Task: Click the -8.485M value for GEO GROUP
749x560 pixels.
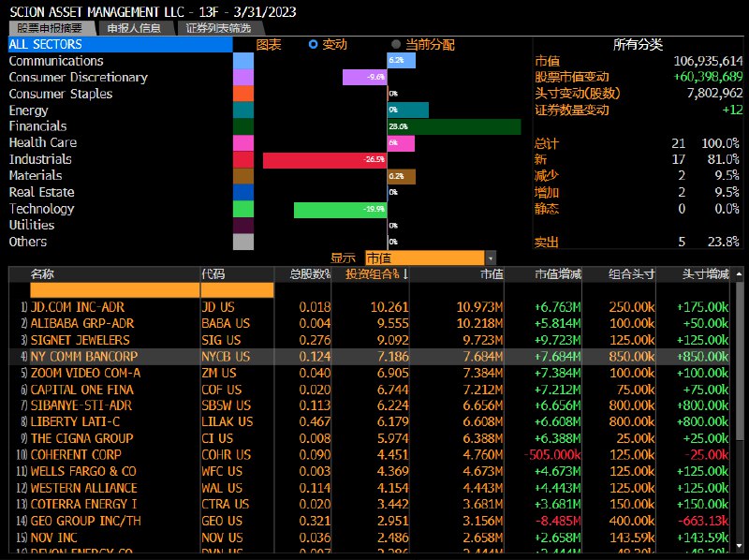Action: click(558, 521)
